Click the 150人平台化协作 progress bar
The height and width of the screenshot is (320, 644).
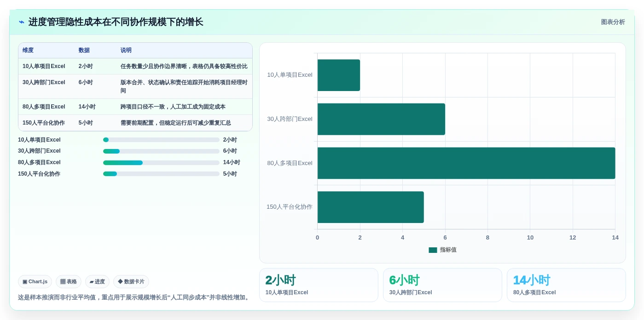[161, 174]
